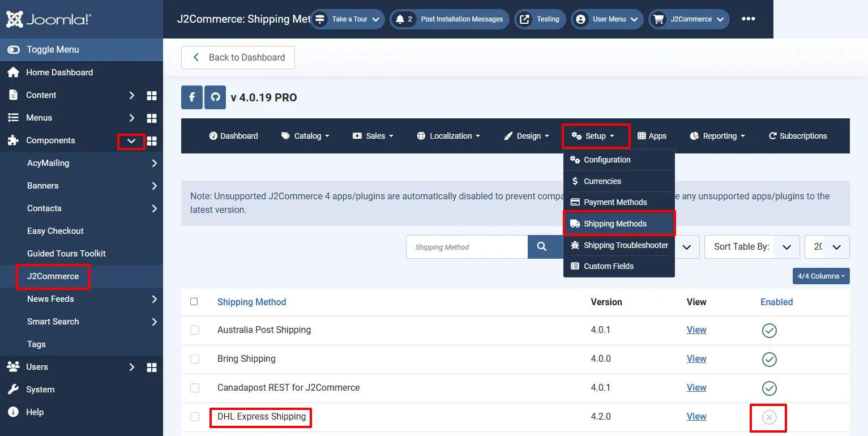
Task: Select Payment Methods from Setup dropdown
Action: 619,202
